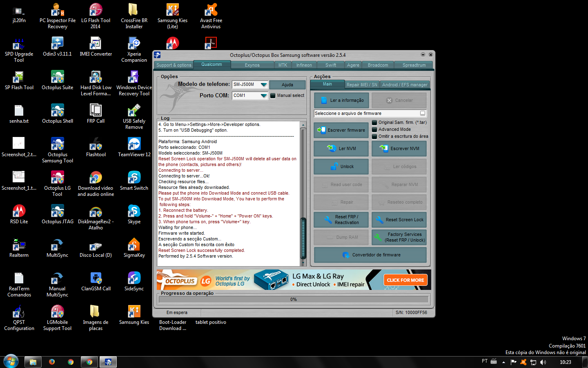
Task: Toggle Advanced Mode checkbox
Action: coord(374,130)
